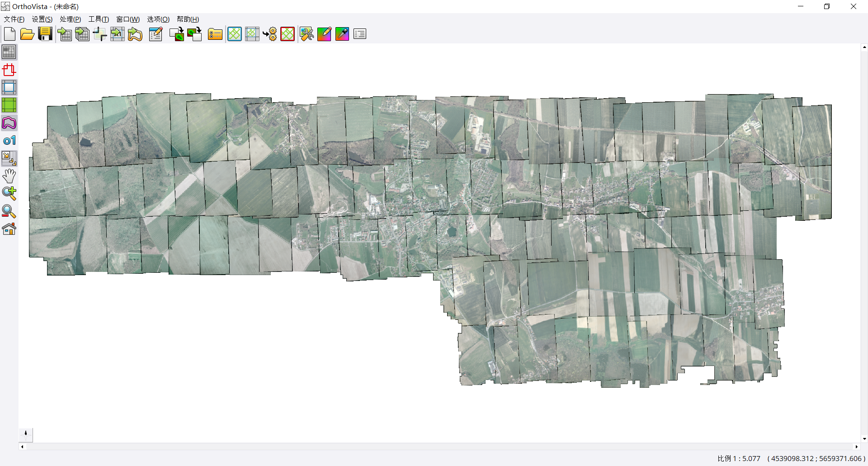This screenshot has width=868, height=466.
Task: Select the Pan hand tool
Action: pyautogui.click(x=9, y=176)
